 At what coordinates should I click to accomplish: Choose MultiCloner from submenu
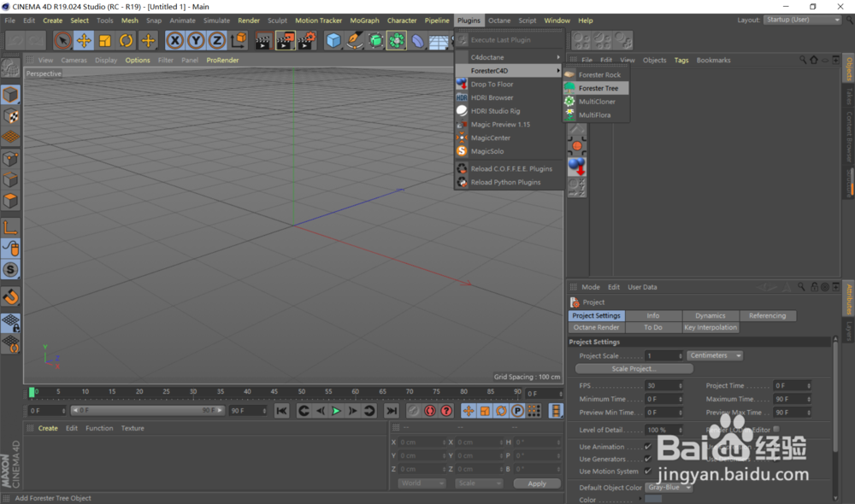click(596, 102)
